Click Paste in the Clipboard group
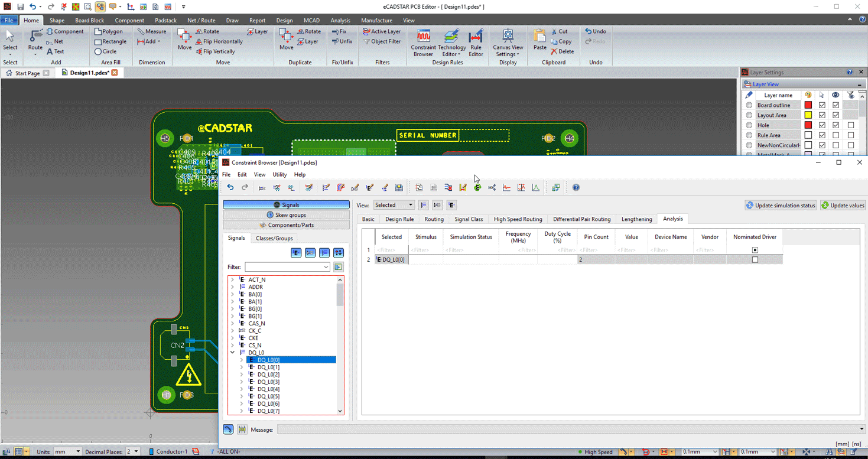868x459 pixels. click(539, 40)
